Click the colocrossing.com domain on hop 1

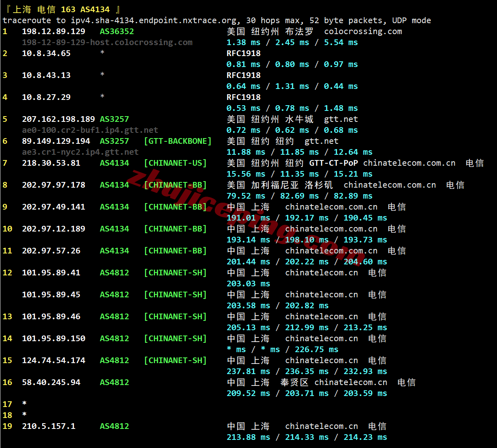363,32
